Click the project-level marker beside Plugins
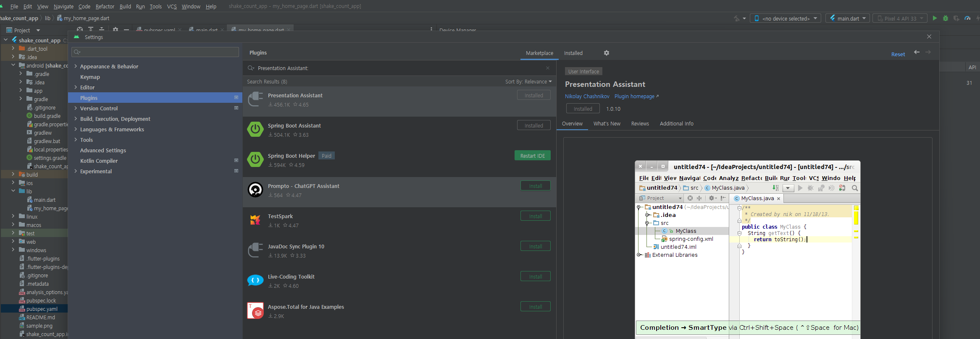 pos(236,97)
